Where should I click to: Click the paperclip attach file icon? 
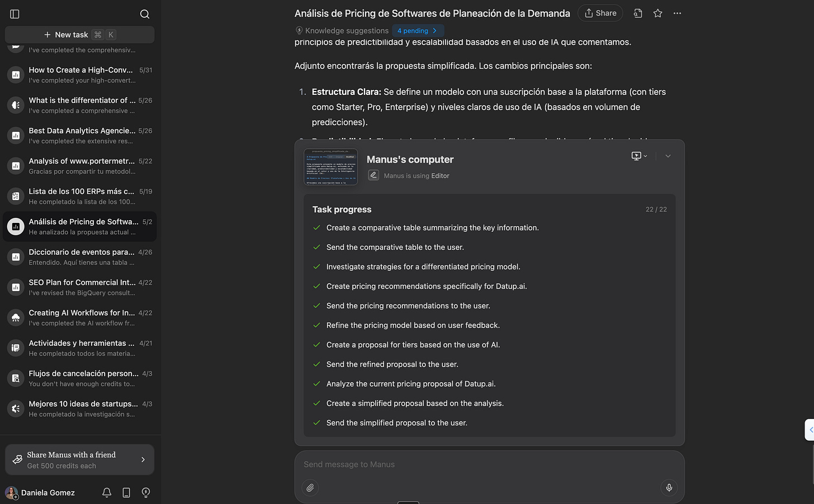click(310, 488)
